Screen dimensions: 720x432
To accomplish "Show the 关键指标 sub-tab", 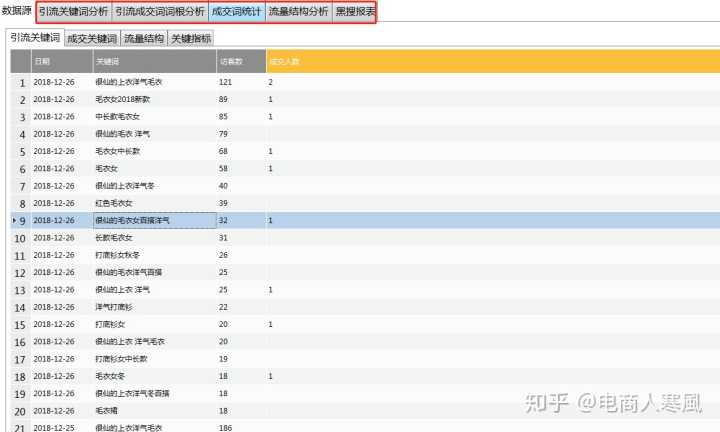I will click(190, 38).
